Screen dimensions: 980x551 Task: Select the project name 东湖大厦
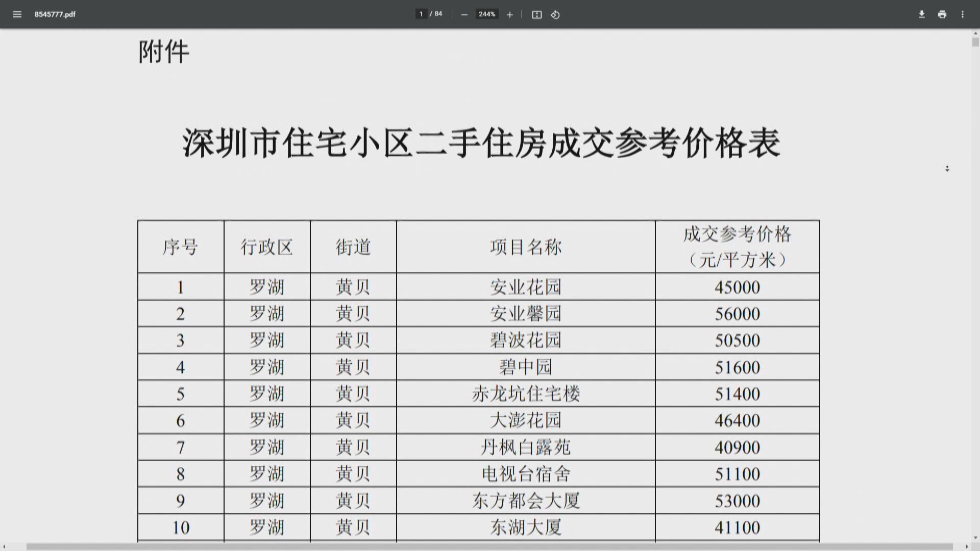(x=526, y=527)
